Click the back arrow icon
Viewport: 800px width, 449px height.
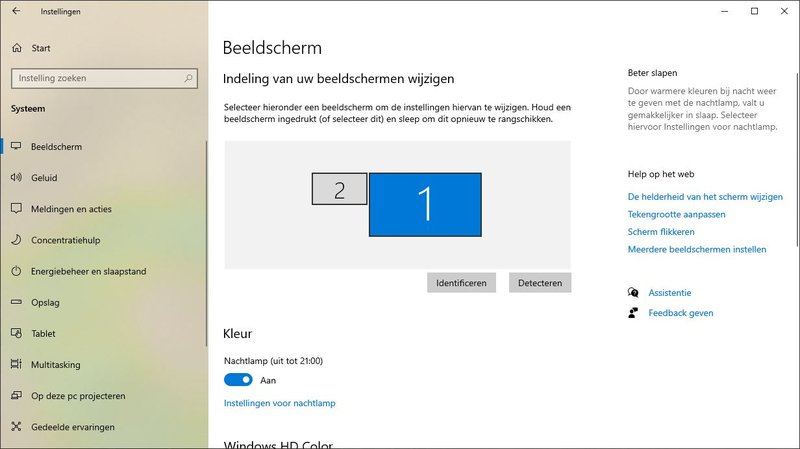coord(16,11)
